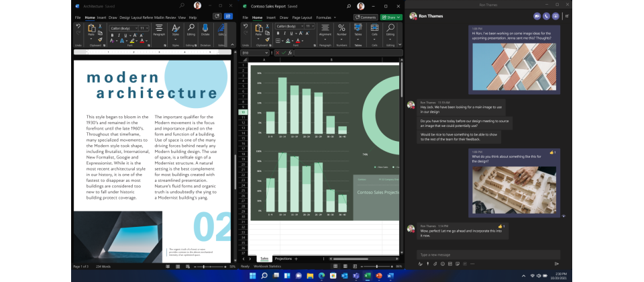Image resolution: width=644 pixels, height=282 pixels.
Task: Open the font size 11 dropdown in Word
Action: click(147, 28)
